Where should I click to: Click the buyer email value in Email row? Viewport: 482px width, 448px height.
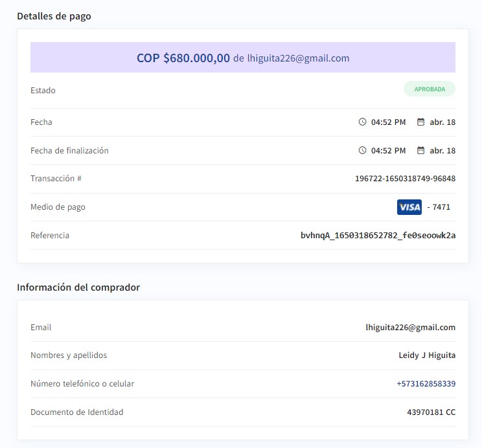coord(410,328)
